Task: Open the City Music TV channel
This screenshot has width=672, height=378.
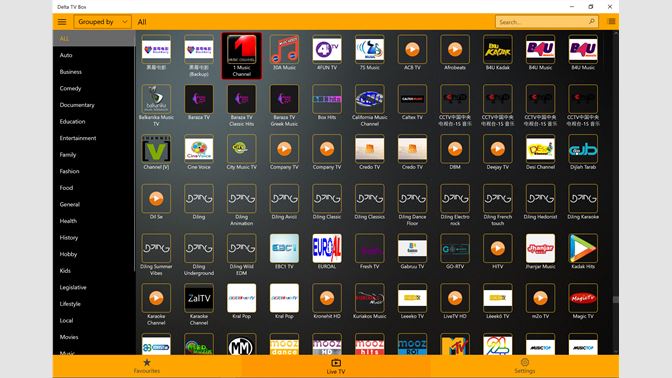Action: [242, 152]
